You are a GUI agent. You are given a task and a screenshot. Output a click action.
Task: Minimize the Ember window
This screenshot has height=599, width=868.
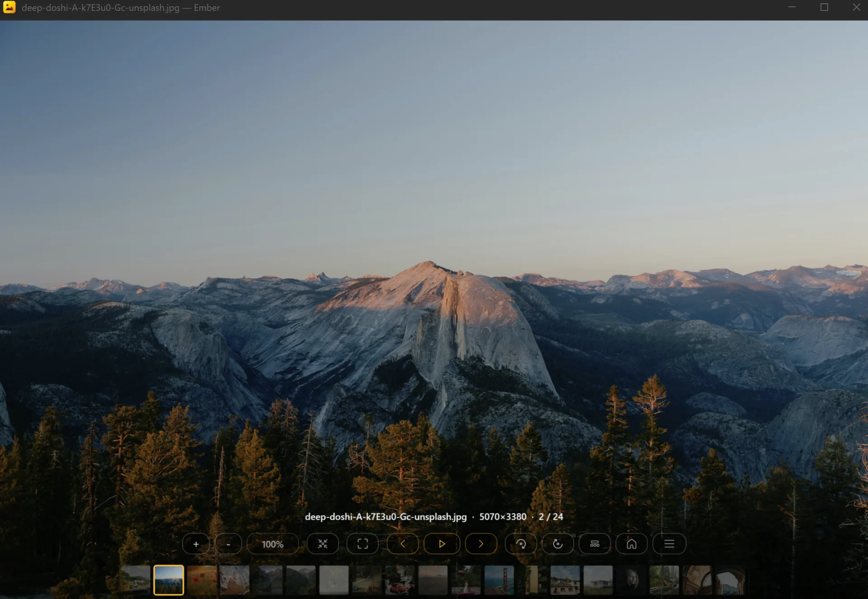click(x=792, y=7)
